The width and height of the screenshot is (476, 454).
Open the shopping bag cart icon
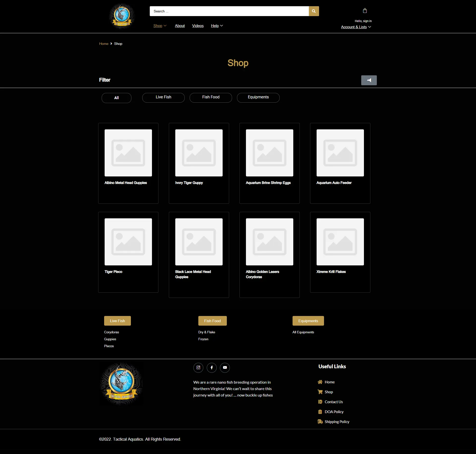pos(365,11)
